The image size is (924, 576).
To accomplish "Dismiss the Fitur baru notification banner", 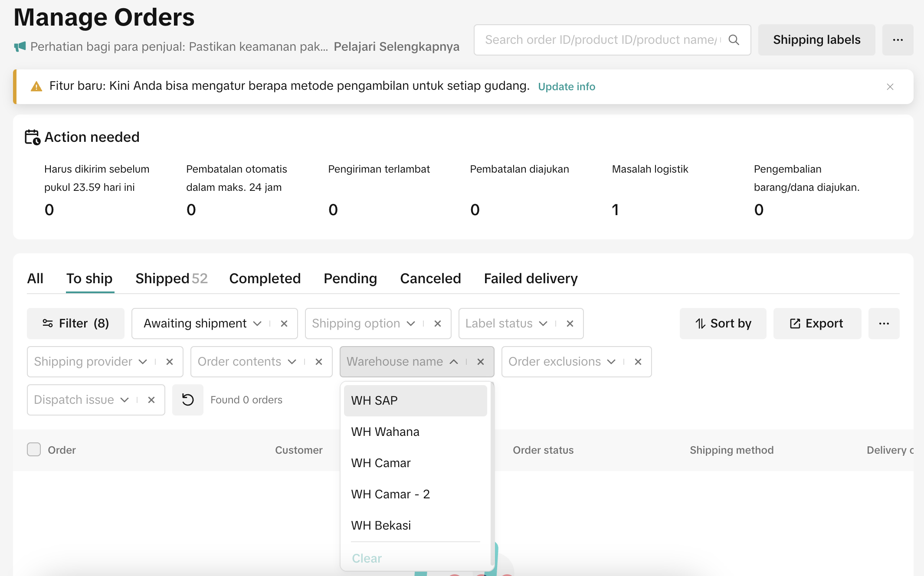I will (890, 87).
